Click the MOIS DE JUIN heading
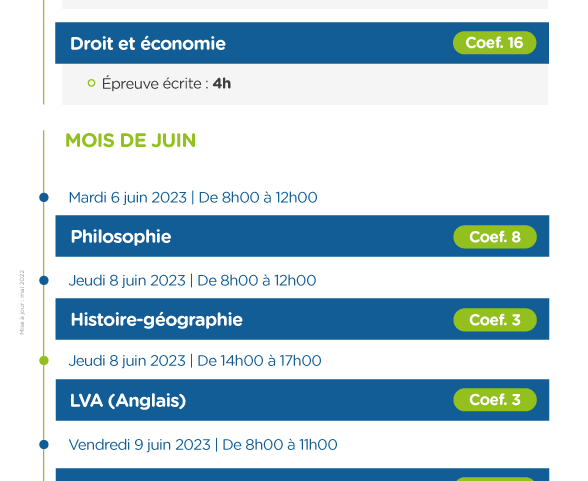The height and width of the screenshot is (481, 588). point(130,141)
